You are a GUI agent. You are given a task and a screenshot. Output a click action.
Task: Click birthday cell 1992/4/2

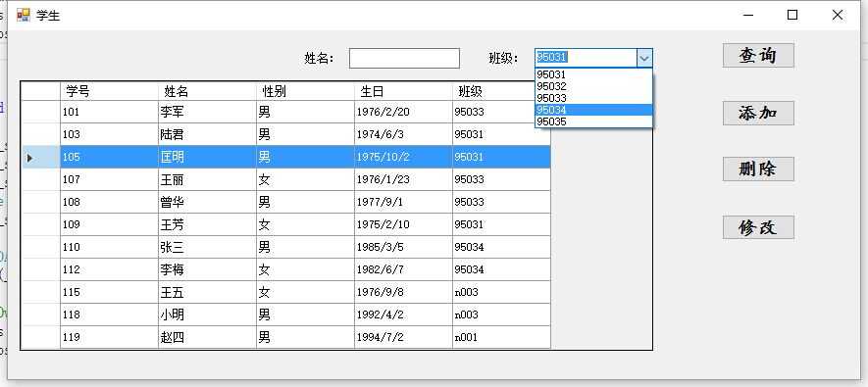click(403, 314)
